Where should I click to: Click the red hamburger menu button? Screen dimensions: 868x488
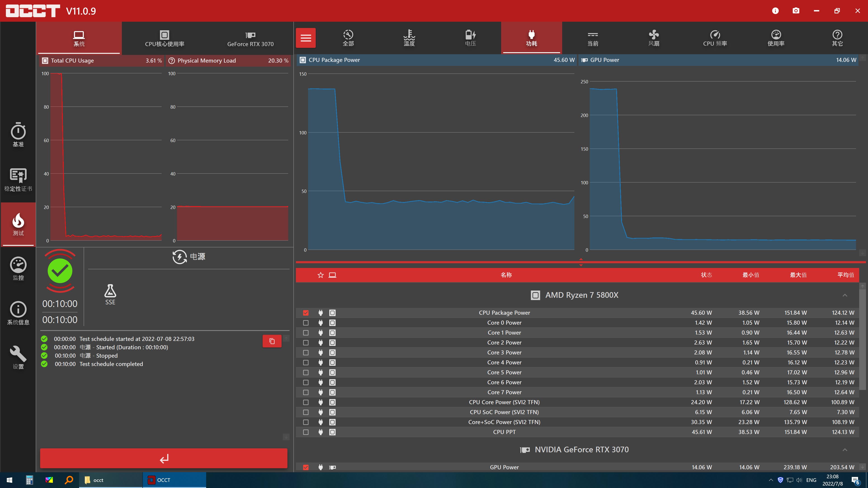pos(306,38)
